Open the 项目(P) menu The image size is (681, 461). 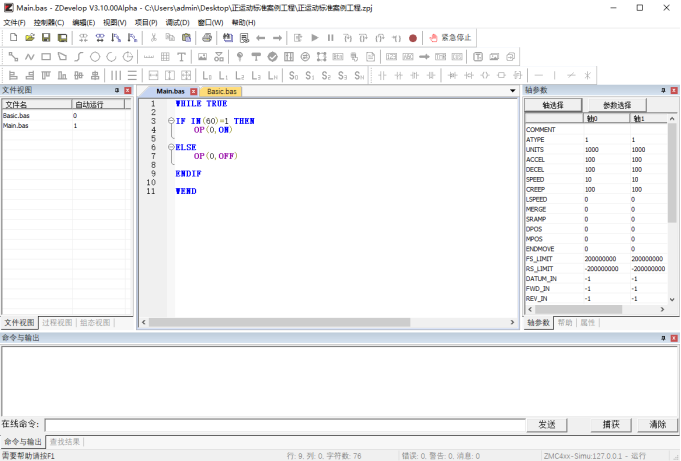tap(146, 23)
